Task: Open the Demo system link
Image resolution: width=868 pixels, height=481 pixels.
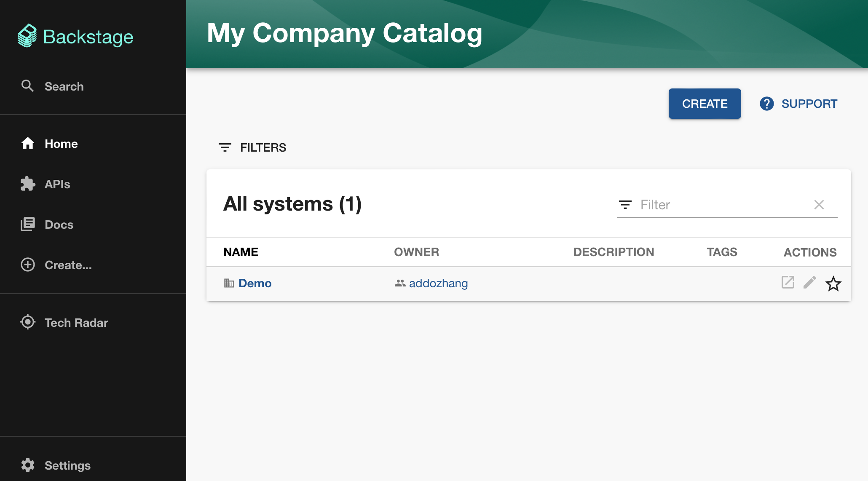Action: pos(255,283)
